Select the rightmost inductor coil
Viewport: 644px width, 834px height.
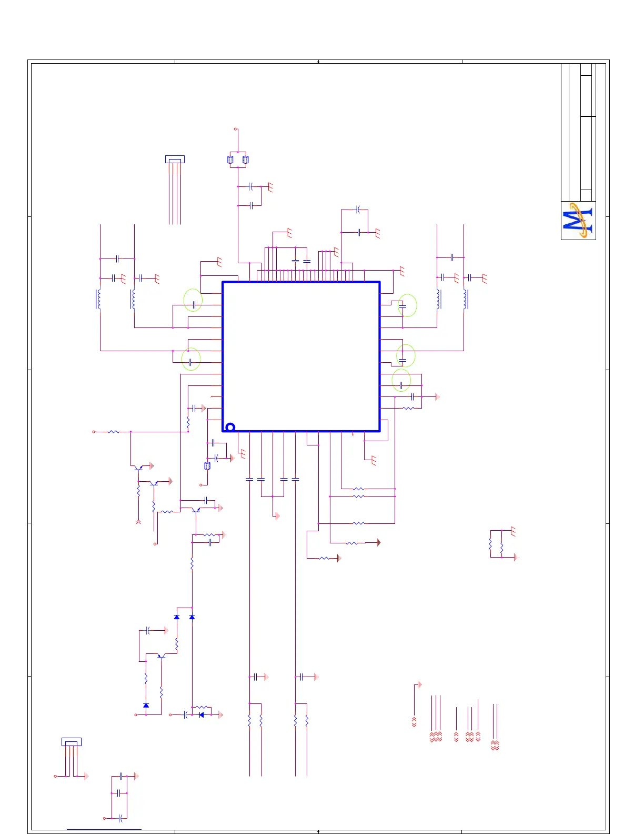tap(465, 299)
